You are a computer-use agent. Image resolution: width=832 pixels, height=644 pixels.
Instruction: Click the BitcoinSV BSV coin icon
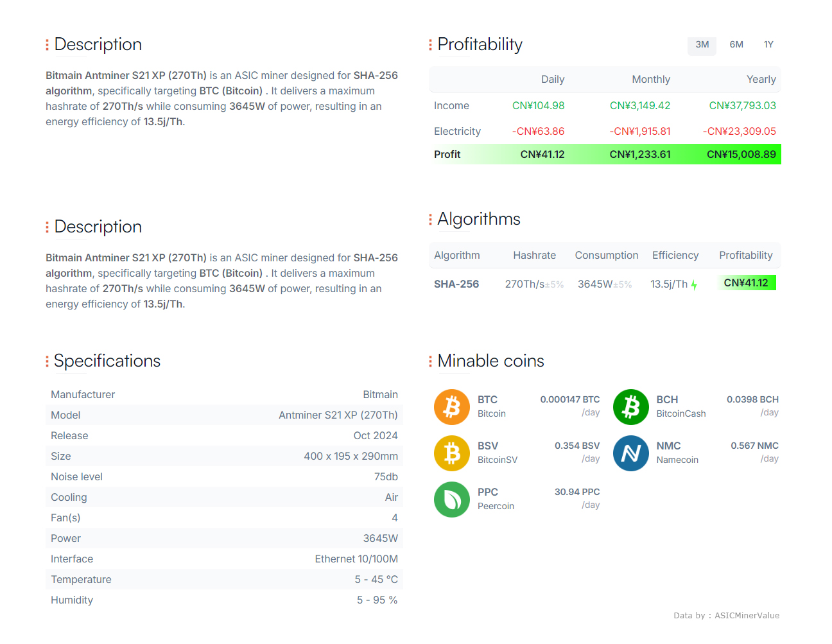pos(452,453)
